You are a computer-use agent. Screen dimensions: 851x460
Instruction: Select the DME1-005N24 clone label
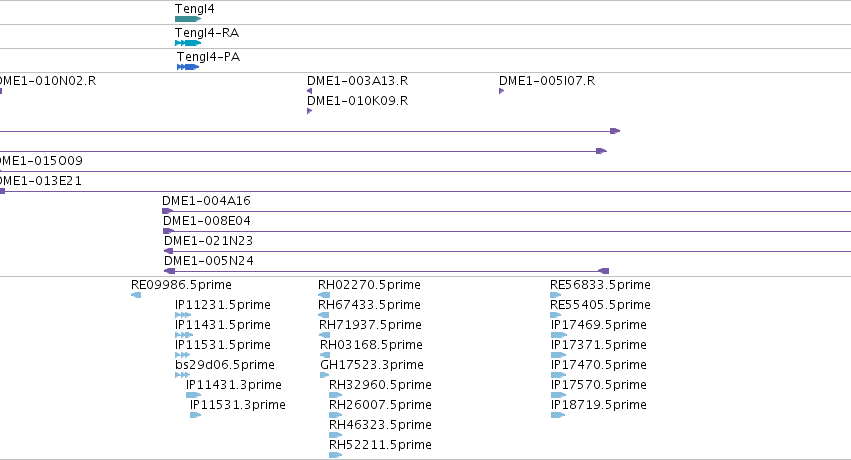[x=209, y=261]
